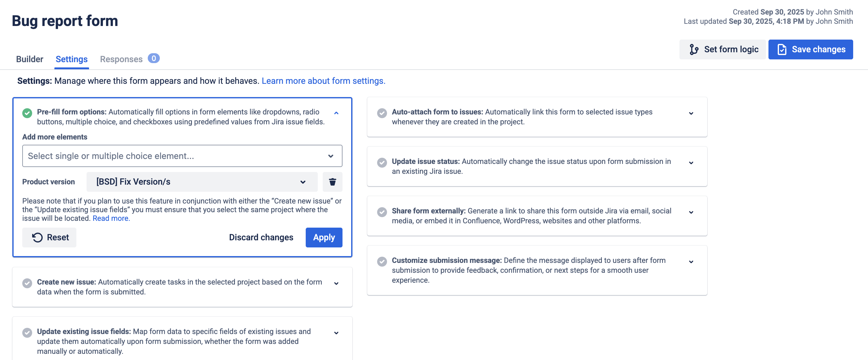The width and height of the screenshot is (868, 360).
Task: Click the Select single or multiple choice element field
Action: tap(182, 156)
